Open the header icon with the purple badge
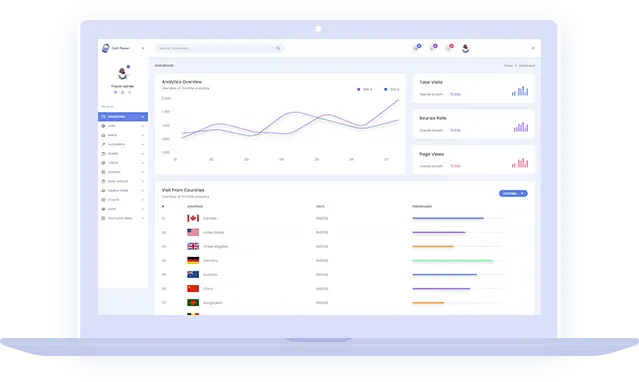Viewport: 639px width, 382px height. pyautogui.click(x=433, y=48)
